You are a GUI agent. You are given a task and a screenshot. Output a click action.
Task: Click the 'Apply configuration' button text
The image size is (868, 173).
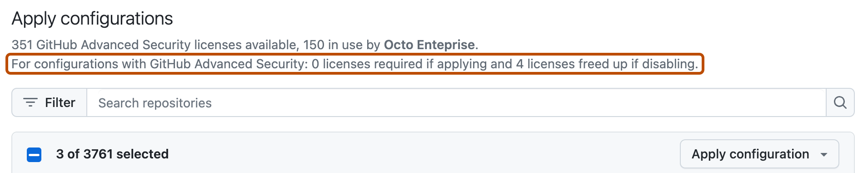(x=750, y=154)
